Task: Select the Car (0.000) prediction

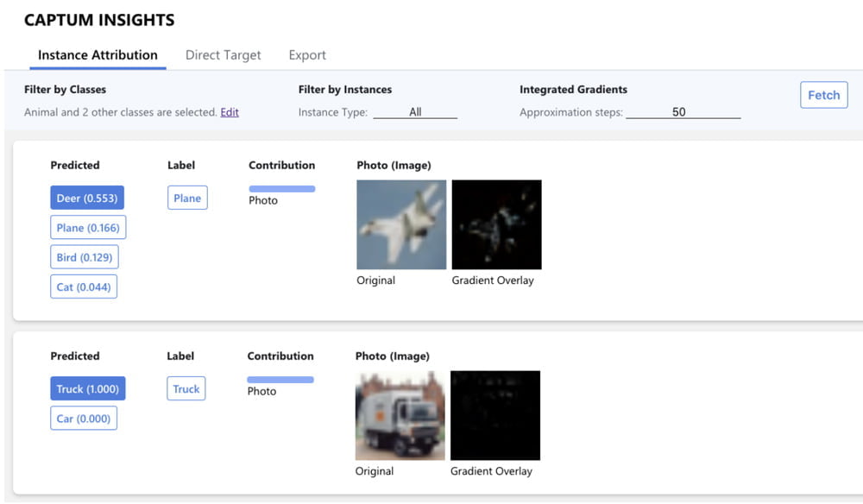Action: click(x=84, y=419)
